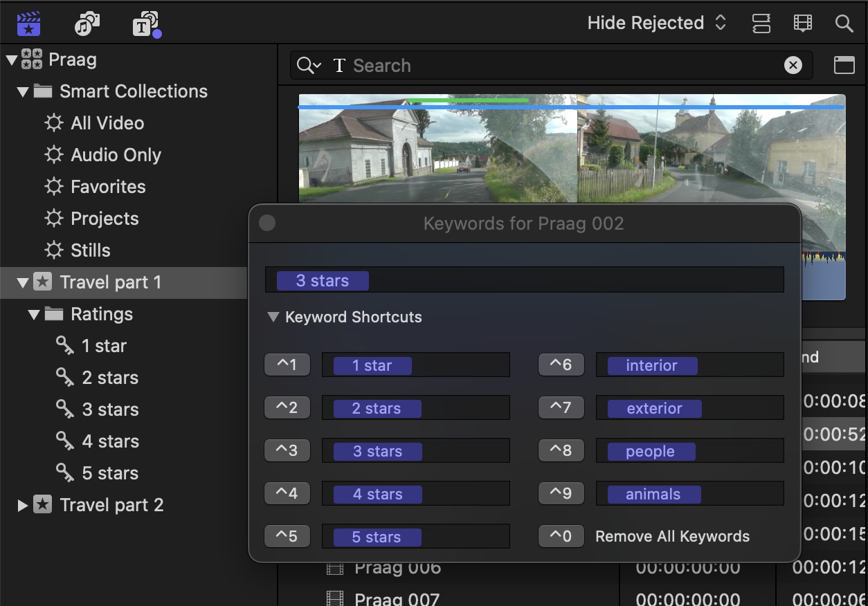Edit the animals shortcut field
This screenshot has width=868, height=606.
[690, 493]
